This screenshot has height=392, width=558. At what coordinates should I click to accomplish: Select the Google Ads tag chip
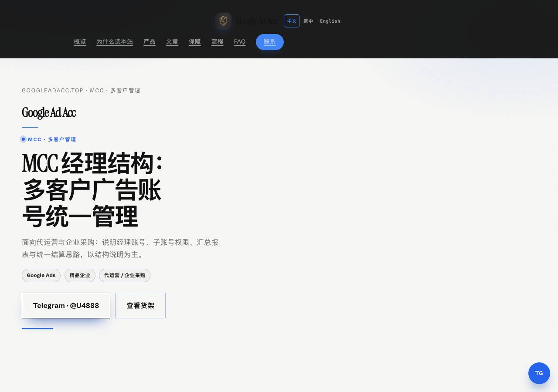point(41,275)
